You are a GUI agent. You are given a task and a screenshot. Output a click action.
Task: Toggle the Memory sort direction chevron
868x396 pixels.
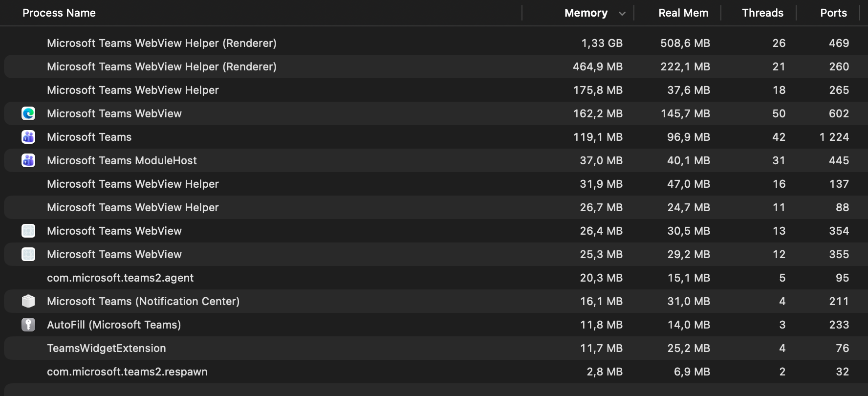[622, 14]
